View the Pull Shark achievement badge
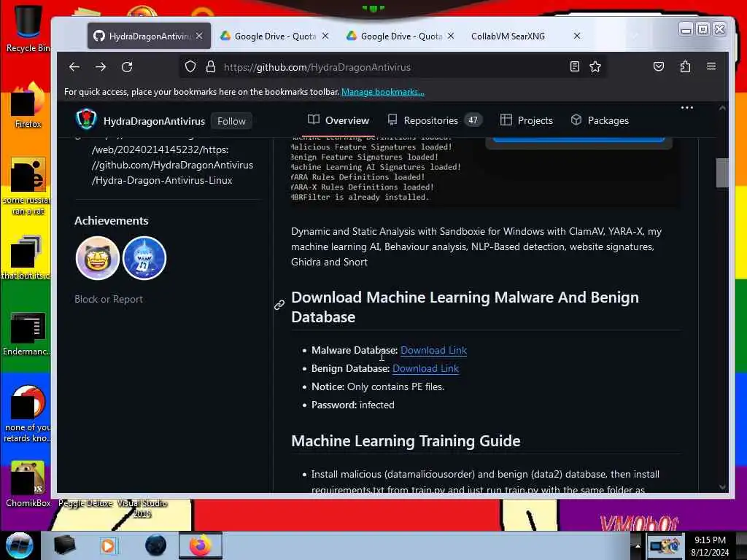Image resolution: width=747 pixels, height=560 pixels. (144, 258)
